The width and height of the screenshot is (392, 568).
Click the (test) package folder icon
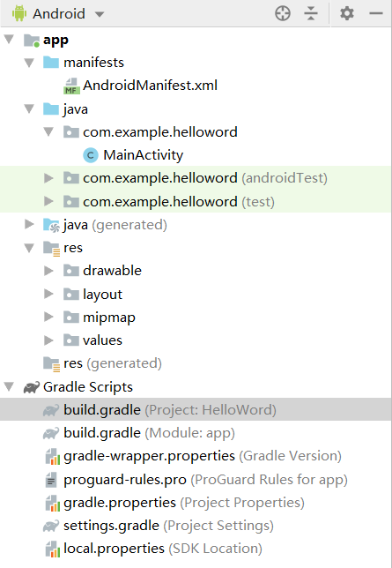(71, 201)
